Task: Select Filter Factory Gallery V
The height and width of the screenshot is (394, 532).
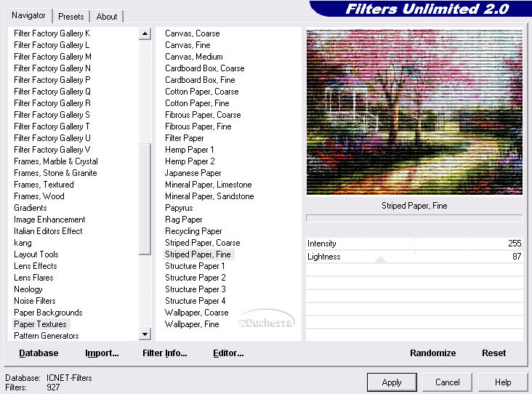Action: point(52,149)
